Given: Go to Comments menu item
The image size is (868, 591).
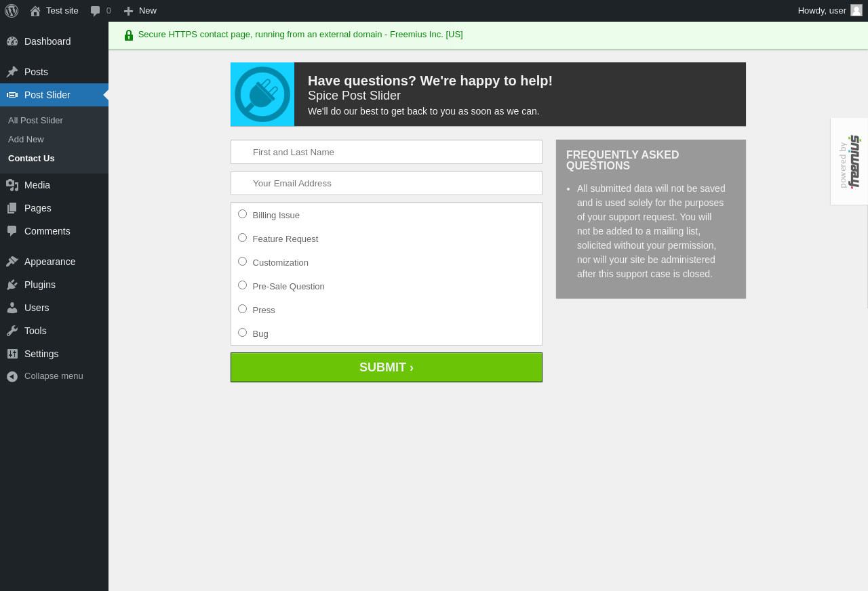Looking at the screenshot, I should pyautogui.click(x=54, y=231).
